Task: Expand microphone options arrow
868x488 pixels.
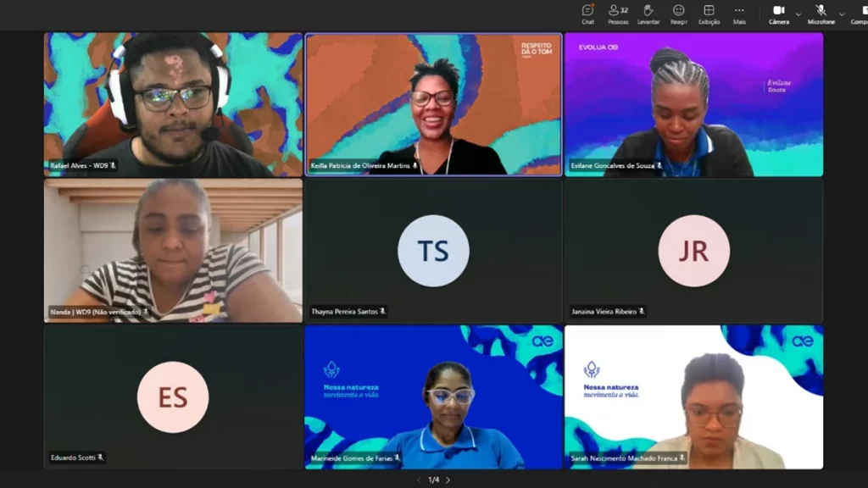Action: click(x=842, y=14)
